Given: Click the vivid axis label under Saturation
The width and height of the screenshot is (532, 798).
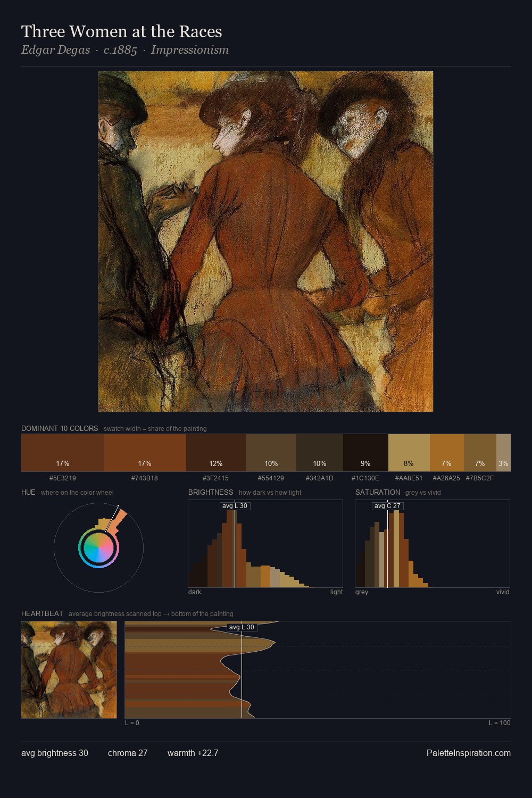Looking at the screenshot, I should (x=503, y=592).
